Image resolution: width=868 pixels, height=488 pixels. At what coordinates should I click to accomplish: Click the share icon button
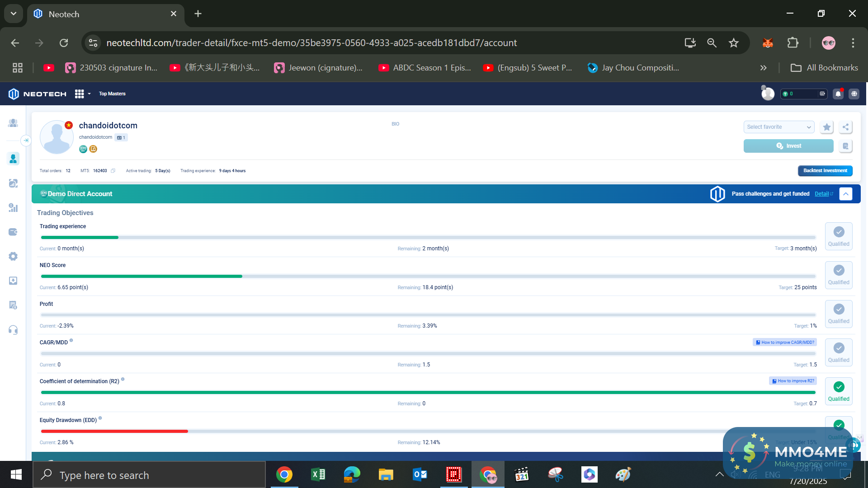tap(845, 127)
